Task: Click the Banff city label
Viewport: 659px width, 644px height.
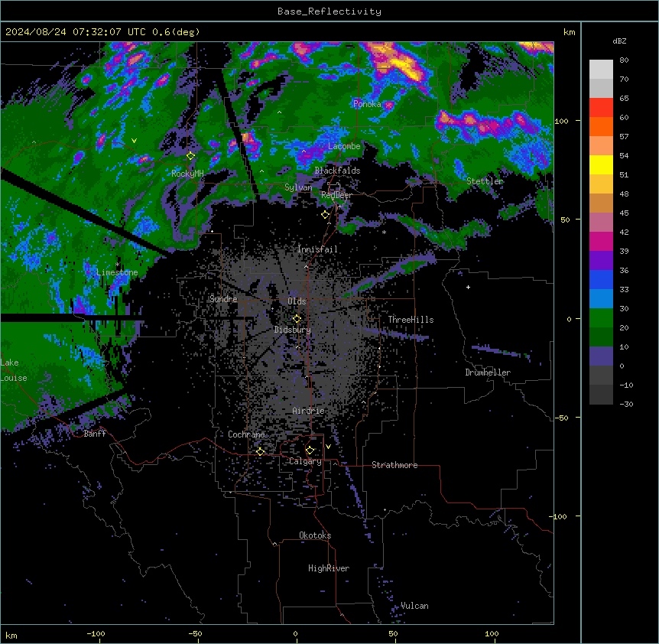Action: 95,434
